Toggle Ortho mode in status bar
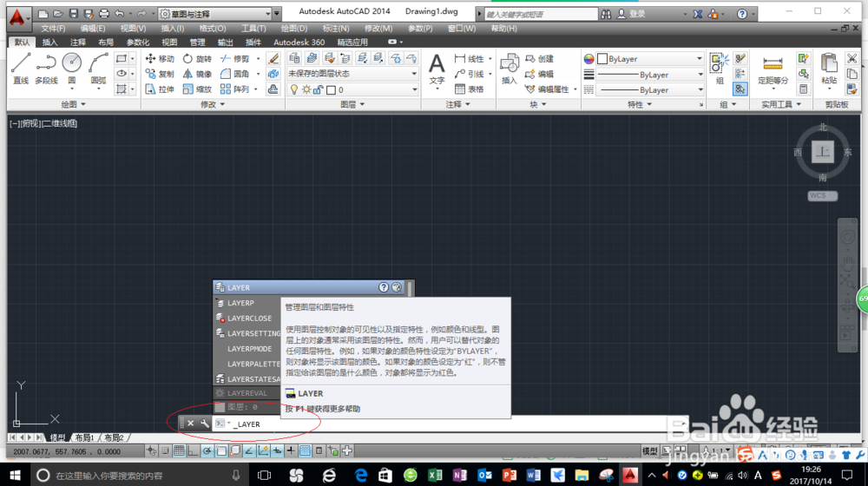Screen dimensions: 868x486 193,451
